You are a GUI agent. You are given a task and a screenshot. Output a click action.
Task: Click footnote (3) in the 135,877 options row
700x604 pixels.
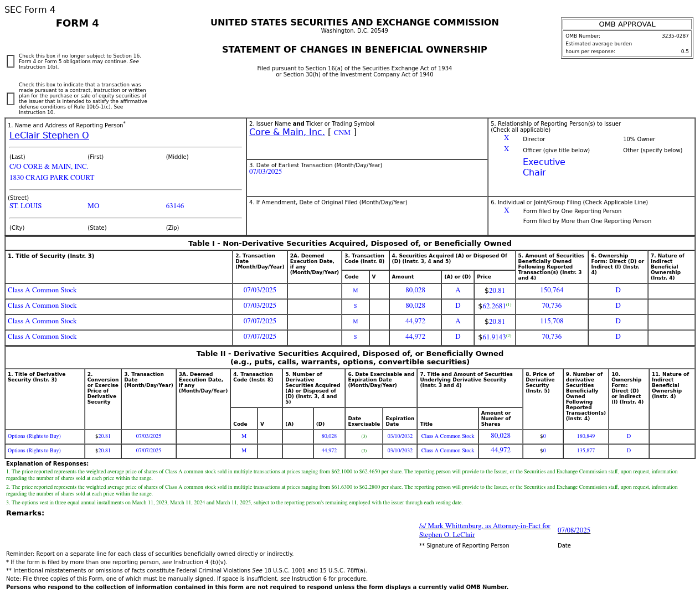364,451
